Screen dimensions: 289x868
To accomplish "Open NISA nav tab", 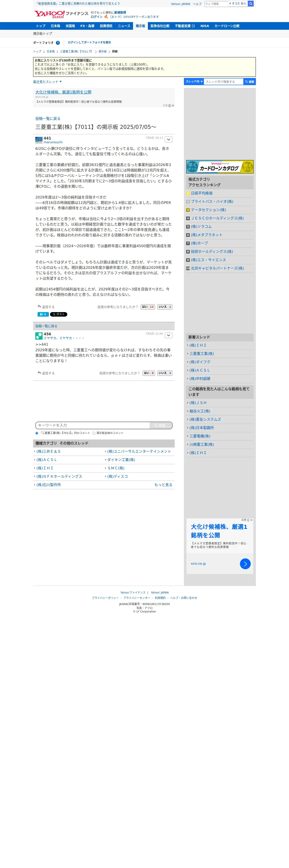I will click(205, 26).
